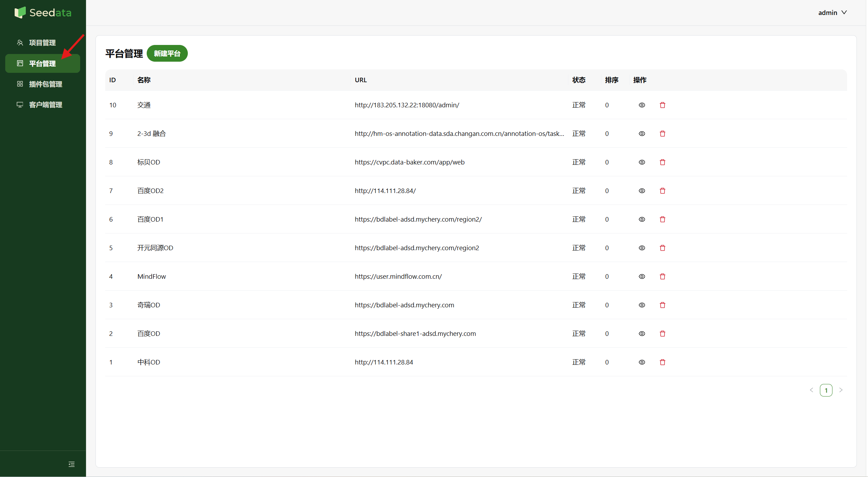The width and height of the screenshot is (868, 477).
Task: Click trash icon for 标贝OD
Action: point(662,162)
